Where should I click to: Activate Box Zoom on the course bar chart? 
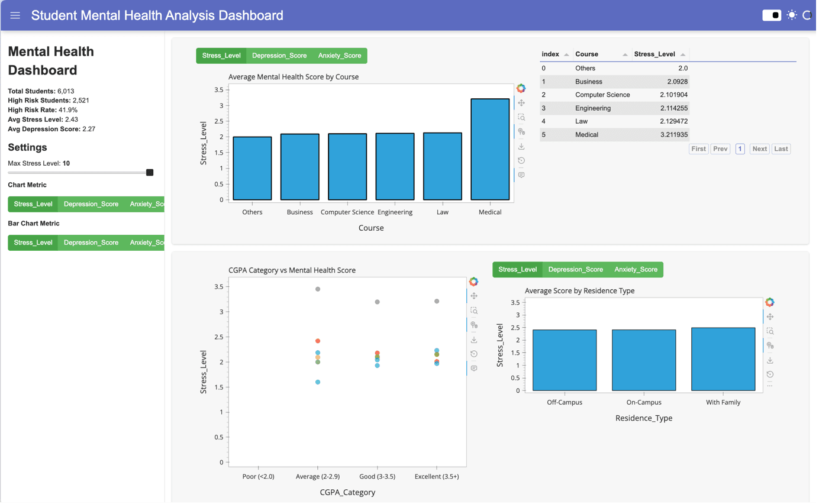point(523,118)
